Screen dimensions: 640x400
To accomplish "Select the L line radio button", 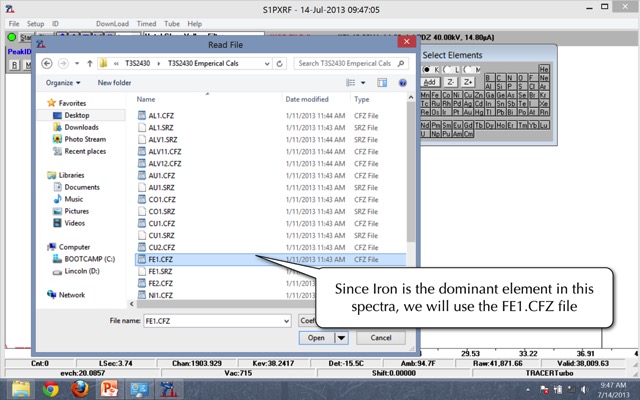I will pos(445,69).
